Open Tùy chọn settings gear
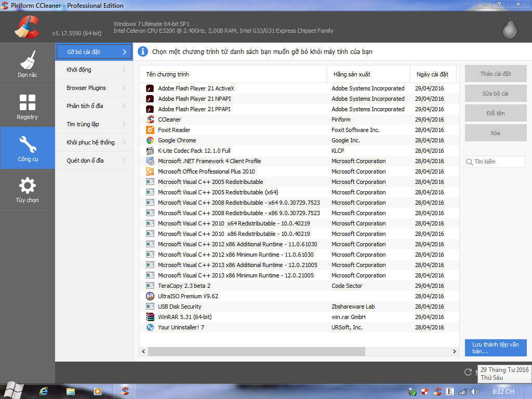The height and width of the screenshot is (399, 532). (28, 190)
